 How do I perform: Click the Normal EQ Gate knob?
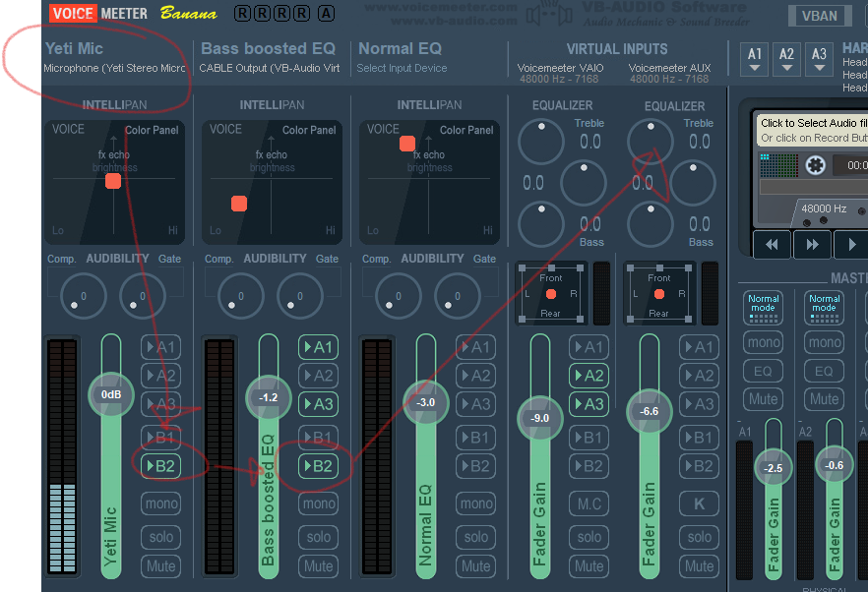click(458, 296)
